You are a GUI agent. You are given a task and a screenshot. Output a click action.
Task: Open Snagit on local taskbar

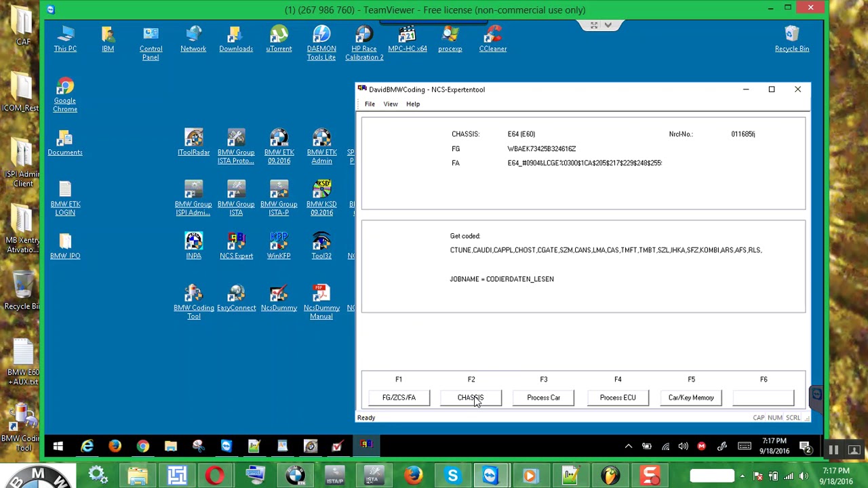pyautogui.click(x=650, y=476)
